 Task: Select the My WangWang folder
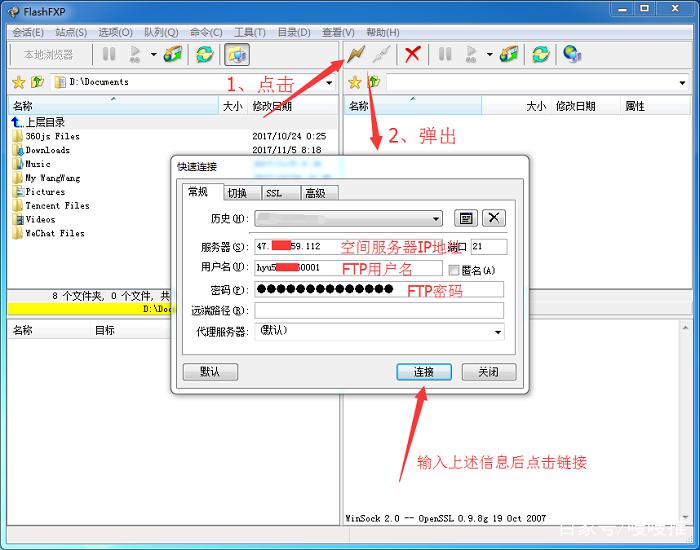[x=46, y=178]
